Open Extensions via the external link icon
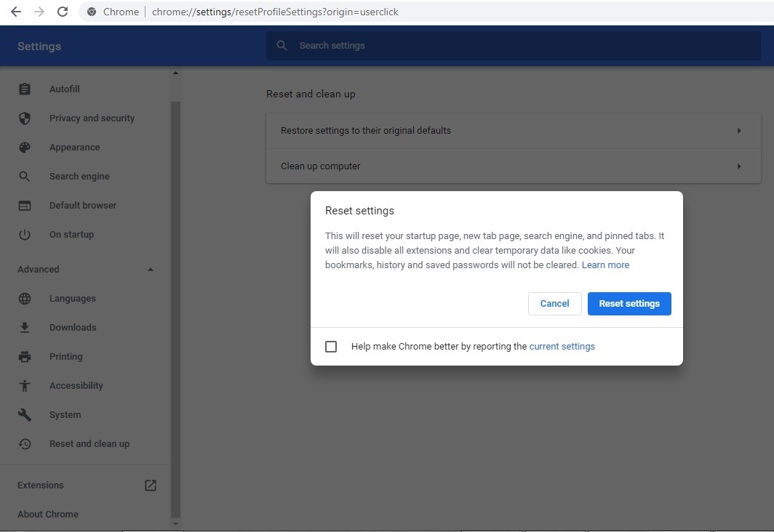Viewport: 774px width, 532px height. (x=151, y=485)
